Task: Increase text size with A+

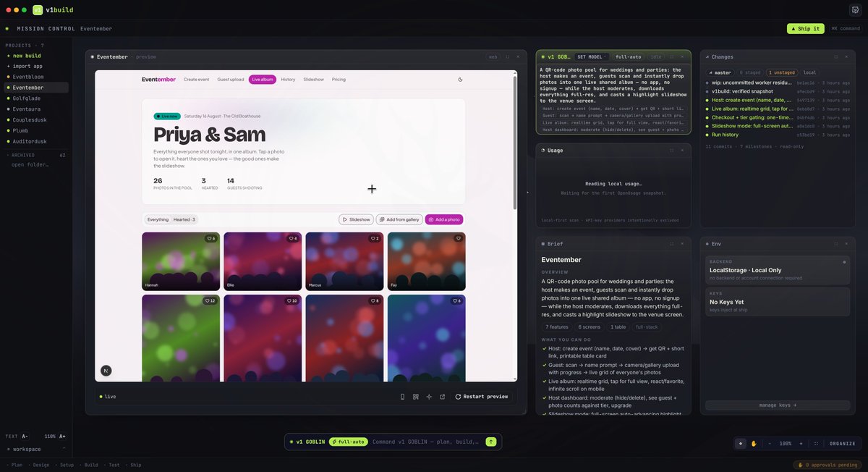Action: click(x=62, y=437)
